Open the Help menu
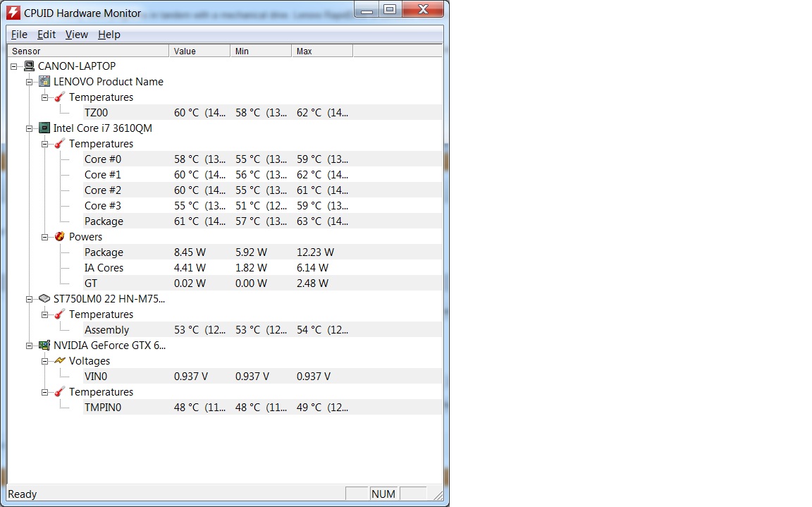Screen dimensions: 812x507 [x=109, y=34]
